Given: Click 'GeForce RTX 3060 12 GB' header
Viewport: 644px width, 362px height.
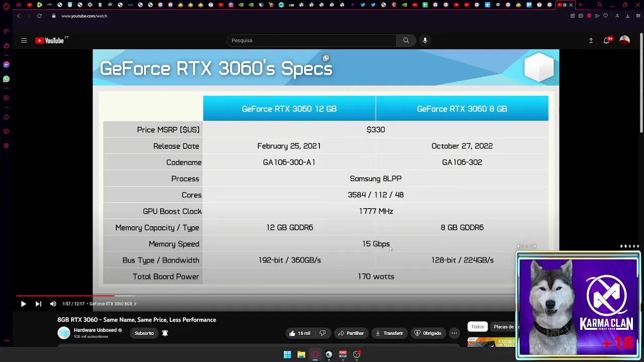Looking at the screenshot, I should (x=289, y=109).
